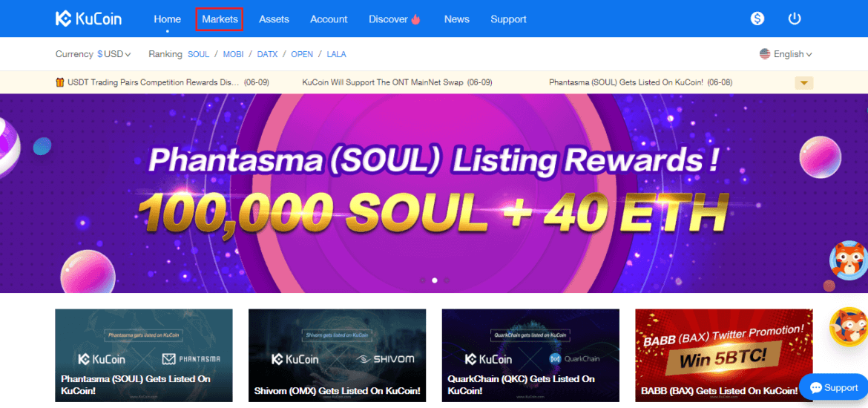Expand the Currency USD dropdown
Viewport: 868px width, 408px height.
[x=114, y=54]
